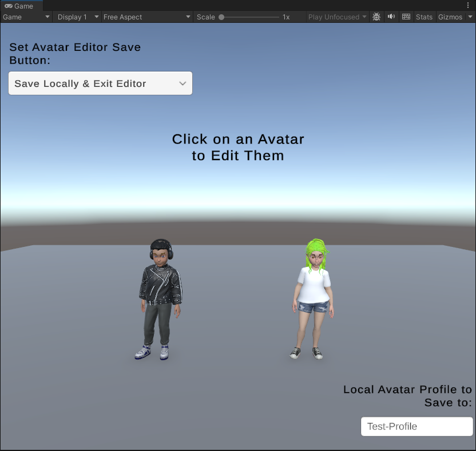Select the Game tab
The image size is (476, 451).
(x=23, y=6)
